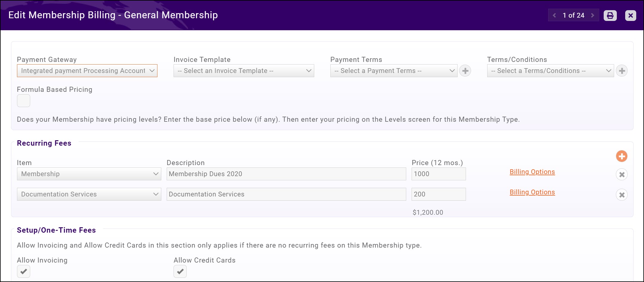Add a new Terms/Conditions entry
This screenshot has height=282, width=644.
(622, 71)
